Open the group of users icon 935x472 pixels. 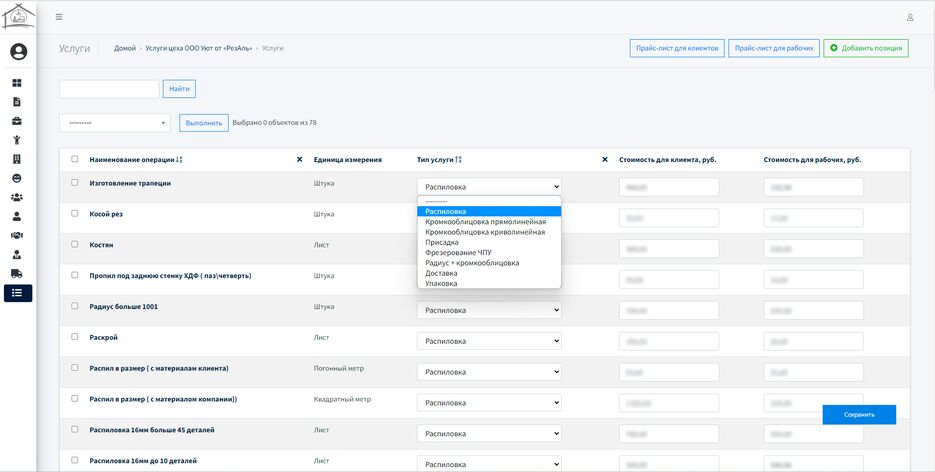pos(17,197)
